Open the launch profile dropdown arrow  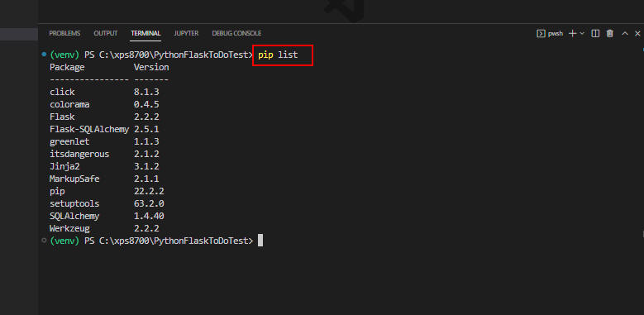click(x=582, y=34)
